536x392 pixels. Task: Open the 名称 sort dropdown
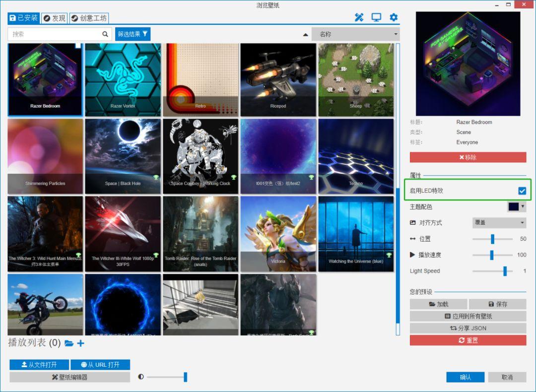pyautogui.click(x=355, y=34)
